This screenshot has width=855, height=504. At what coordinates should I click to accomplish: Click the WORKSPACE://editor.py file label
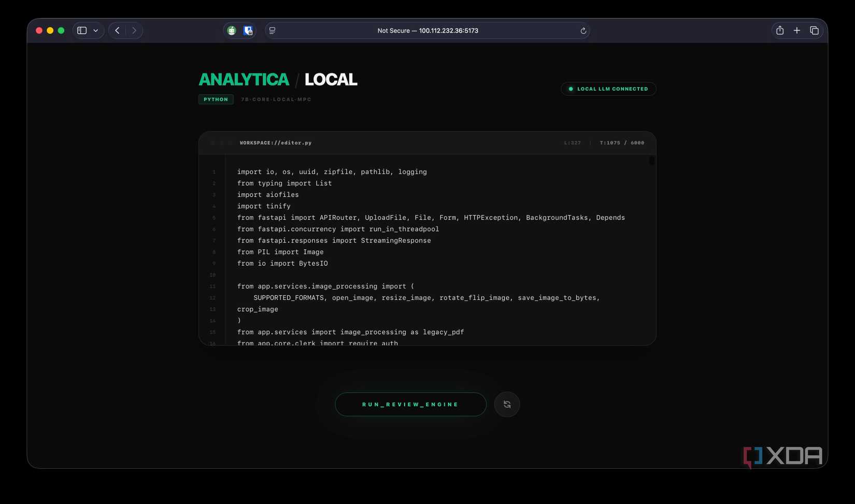pos(276,143)
